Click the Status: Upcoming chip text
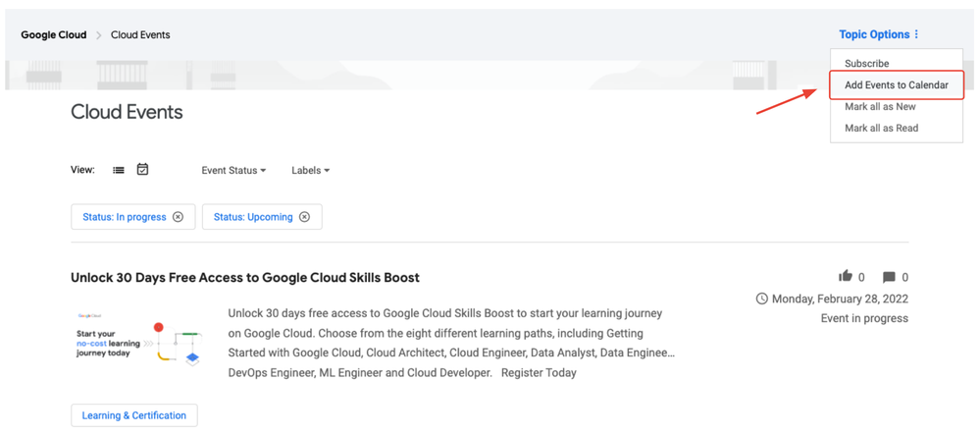 pos(253,217)
